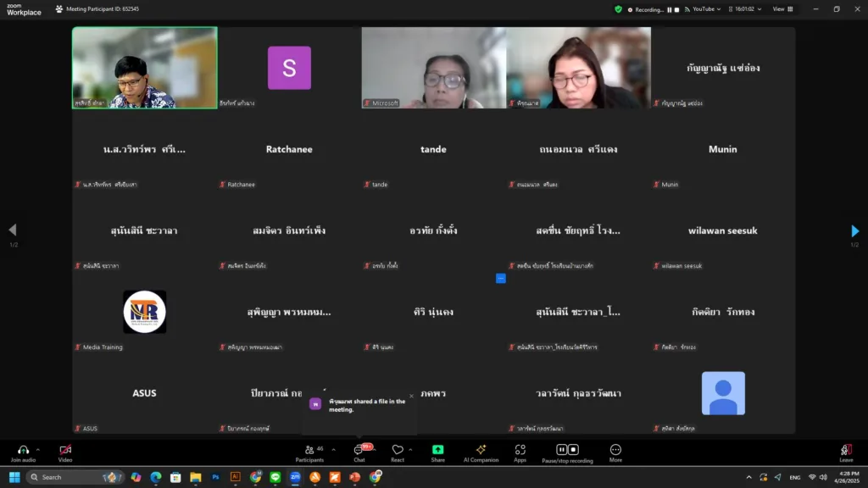
Task: Stop the recording from the top bar
Action: tap(677, 9)
